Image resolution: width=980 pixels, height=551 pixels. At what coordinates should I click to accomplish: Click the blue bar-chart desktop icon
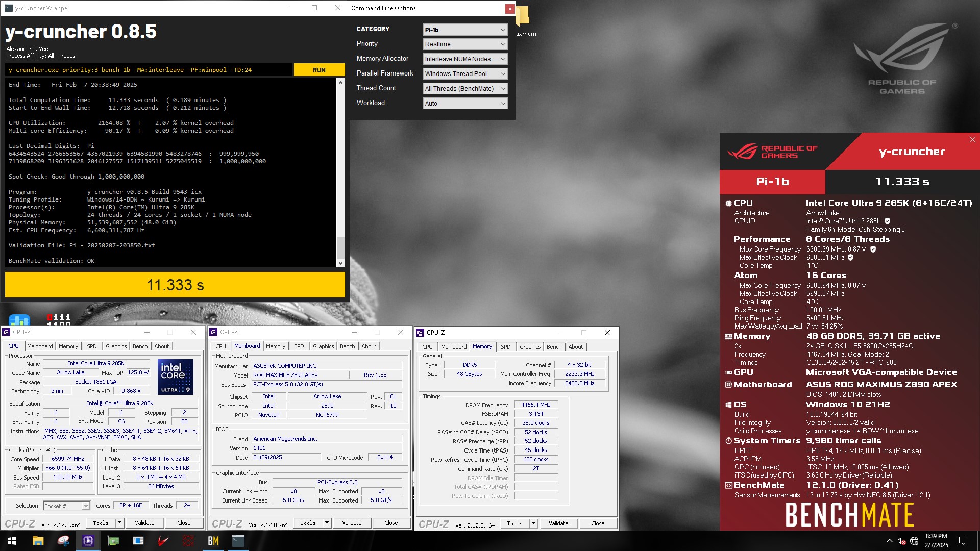point(19,320)
